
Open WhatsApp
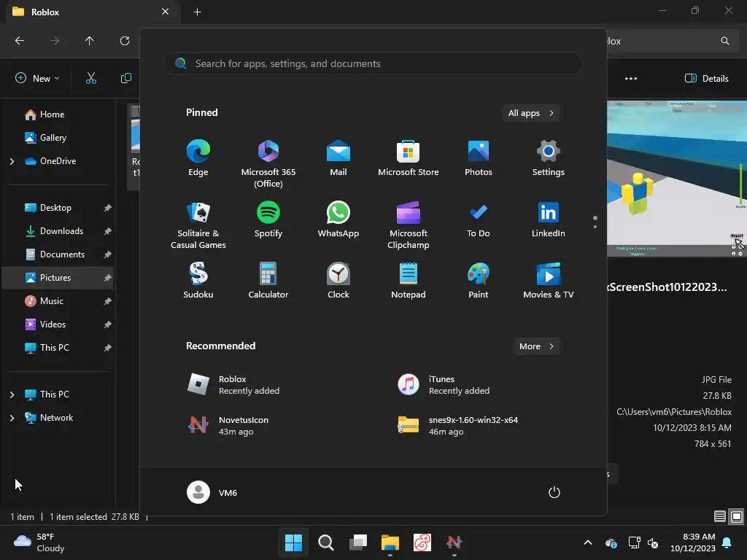click(338, 219)
